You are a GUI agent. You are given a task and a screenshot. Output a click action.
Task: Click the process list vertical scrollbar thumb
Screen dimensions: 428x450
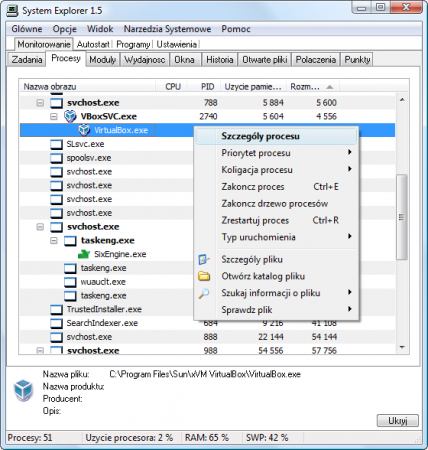click(402, 217)
